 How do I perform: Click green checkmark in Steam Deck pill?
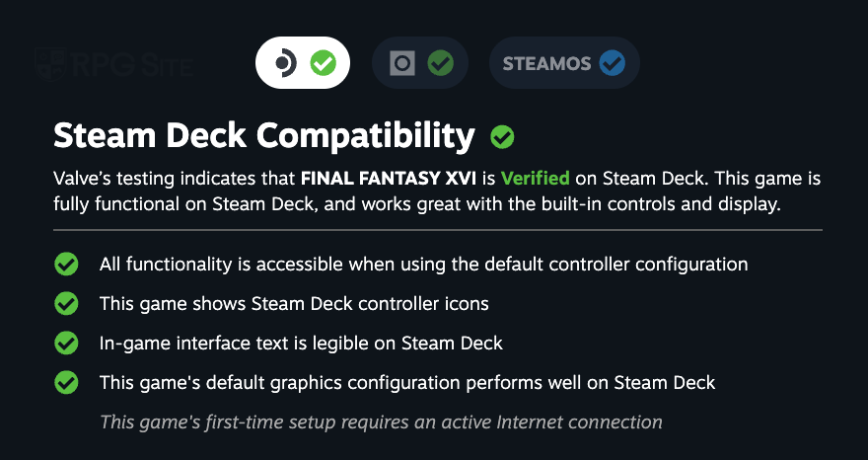click(324, 62)
